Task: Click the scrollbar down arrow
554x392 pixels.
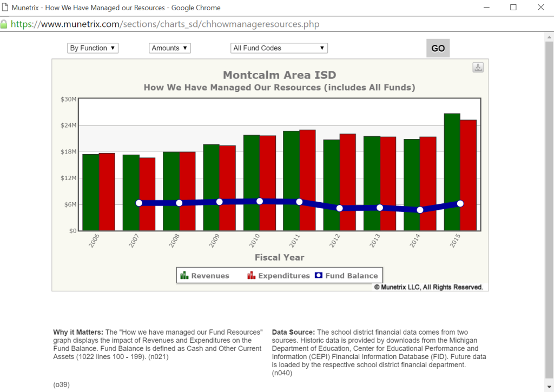Action: pyautogui.click(x=550, y=387)
